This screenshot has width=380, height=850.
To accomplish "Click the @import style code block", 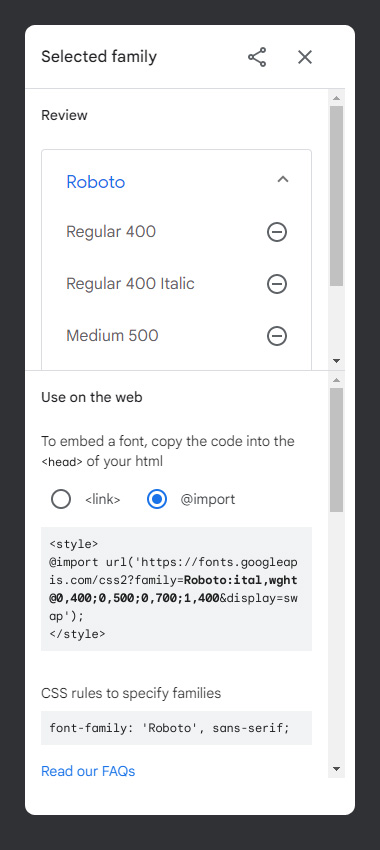I will tap(176, 589).
